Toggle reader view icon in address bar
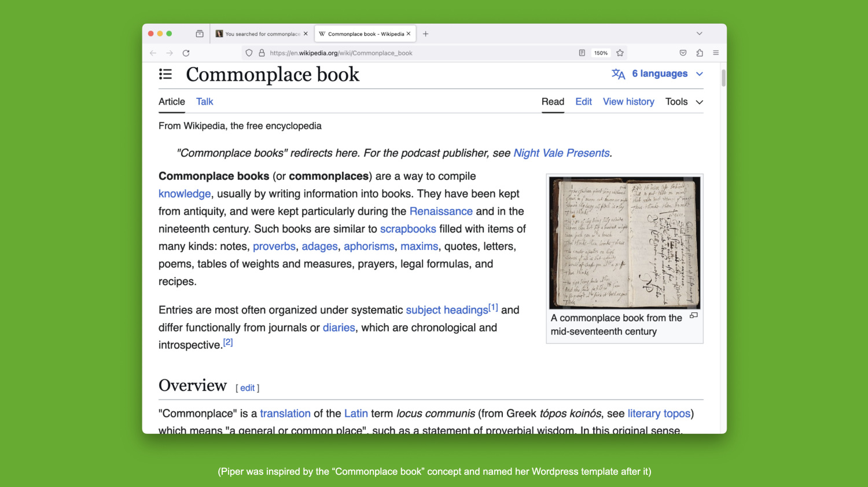 click(x=582, y=53)
